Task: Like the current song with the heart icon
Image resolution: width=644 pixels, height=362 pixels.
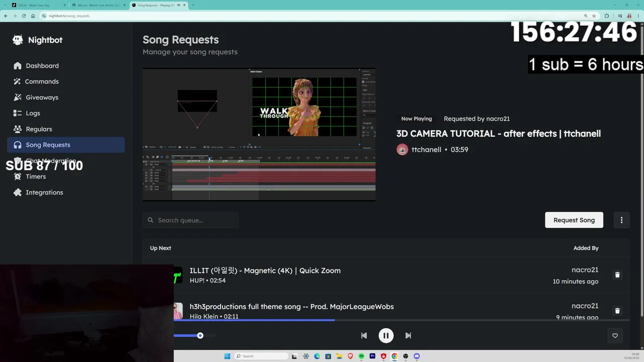Action: click(x=615, y=335)
